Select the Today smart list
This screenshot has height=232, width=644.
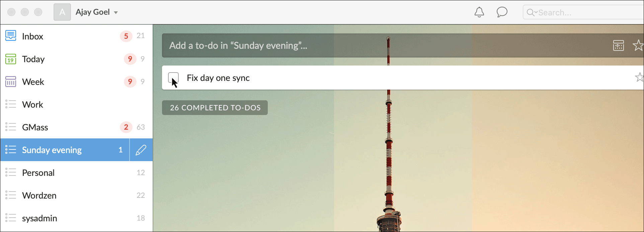click(x=33, y=59)
